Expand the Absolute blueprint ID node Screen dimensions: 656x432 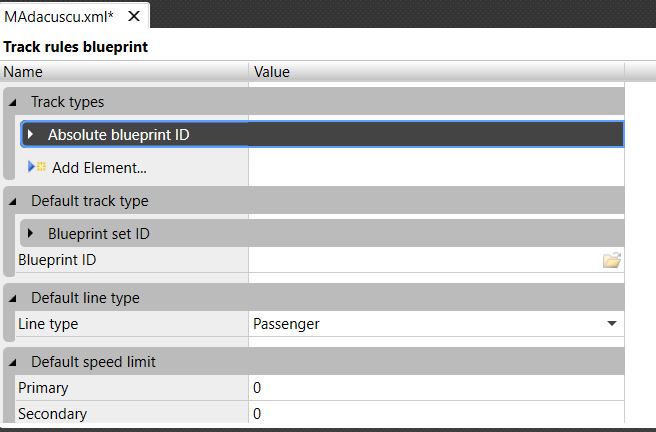tap(31, 134)
